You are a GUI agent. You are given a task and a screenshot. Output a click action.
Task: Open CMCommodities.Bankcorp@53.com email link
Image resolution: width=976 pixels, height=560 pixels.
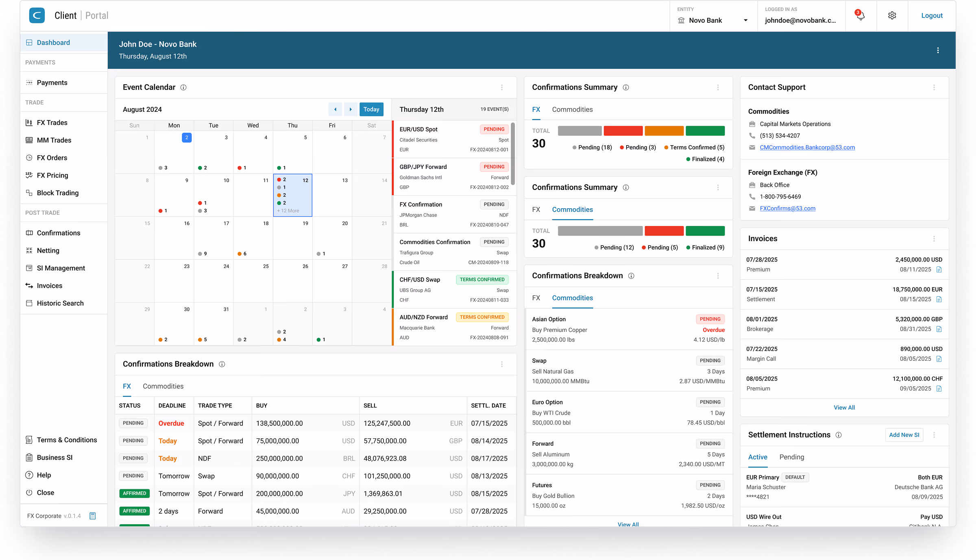[x=807, y=147]
